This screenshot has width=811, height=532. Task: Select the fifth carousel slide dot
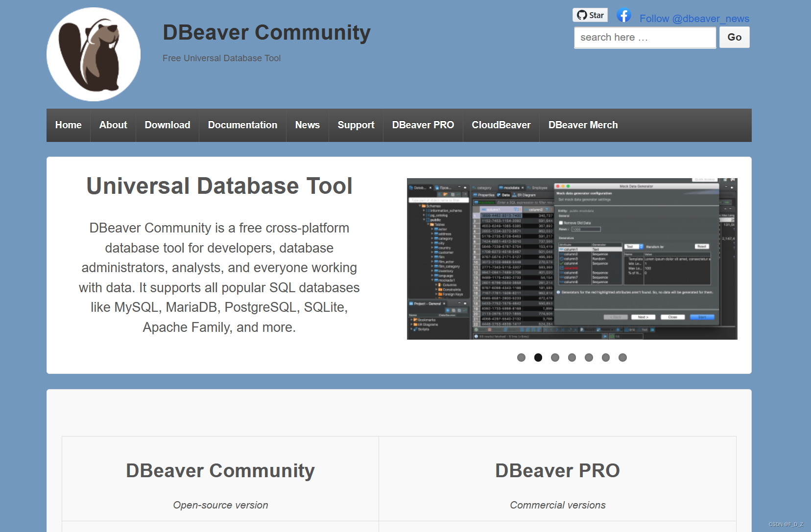point(589,358)
